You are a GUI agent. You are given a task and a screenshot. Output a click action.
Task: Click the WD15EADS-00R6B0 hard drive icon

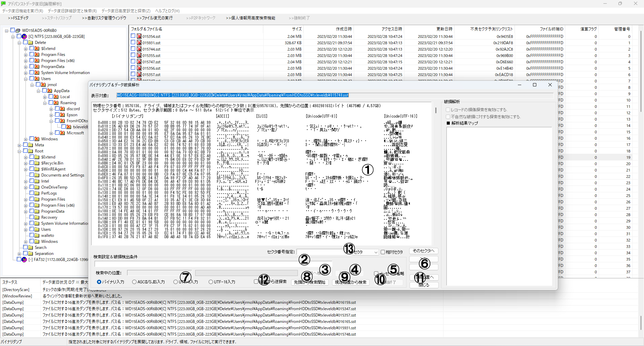click(18, 30)
